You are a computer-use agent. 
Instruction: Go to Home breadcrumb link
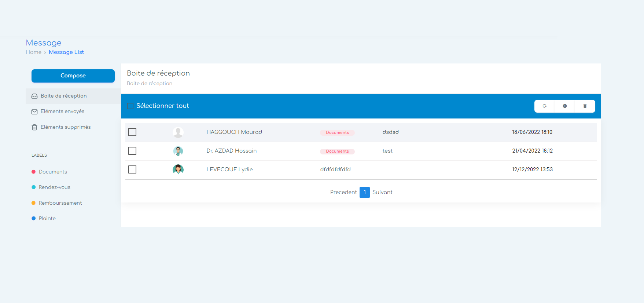pyautogui.click(x=33, y=52)
